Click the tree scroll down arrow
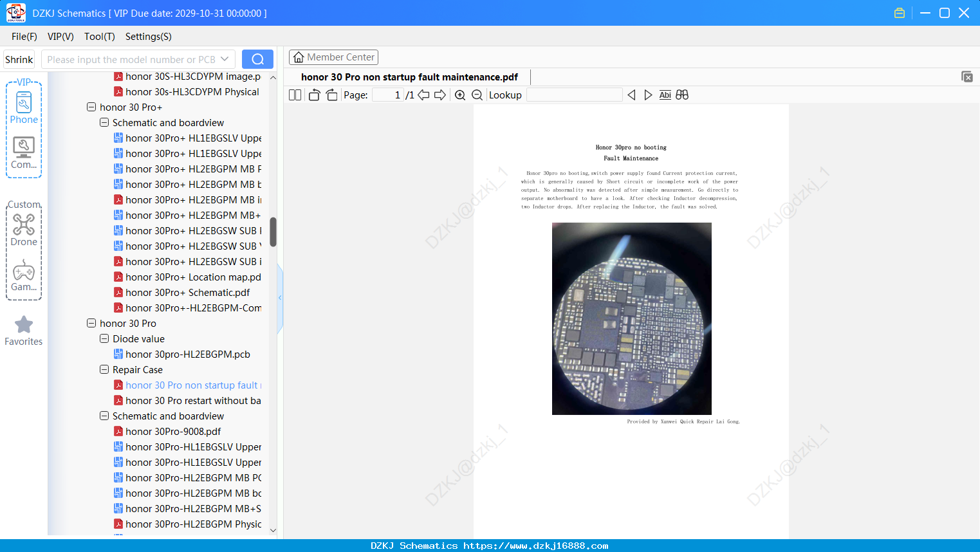Screen dimensions: 980x552 (273, 531)
